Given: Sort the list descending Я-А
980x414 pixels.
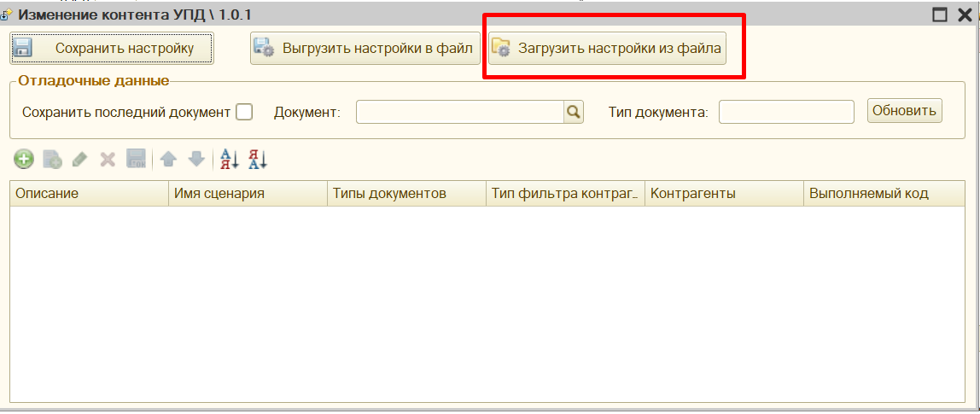Looking at the screenshot, I should (258, 159).
